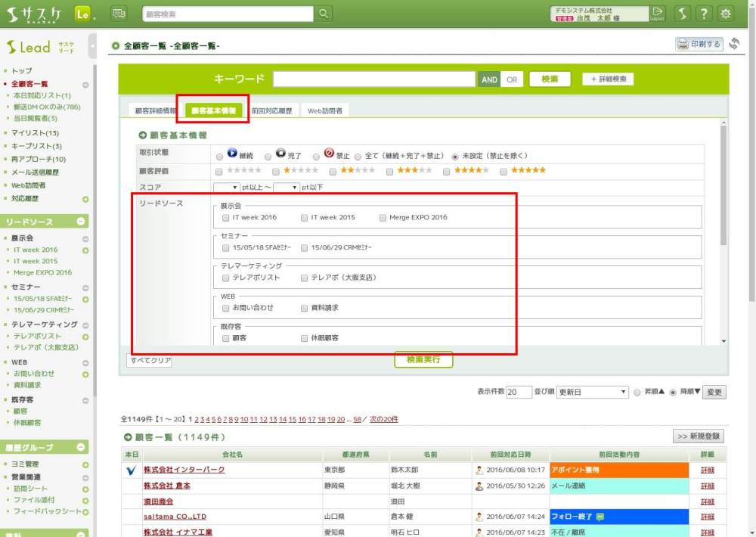Image resolution: width=756 pixels, height=537 pixels.
Task: Open the settings gear icon
Action: (726, 14)
